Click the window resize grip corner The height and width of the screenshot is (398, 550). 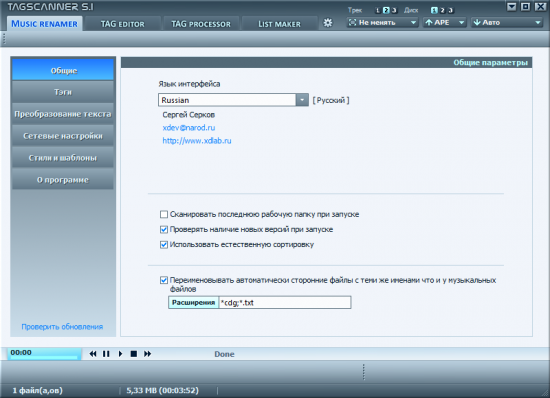point(545,393)
